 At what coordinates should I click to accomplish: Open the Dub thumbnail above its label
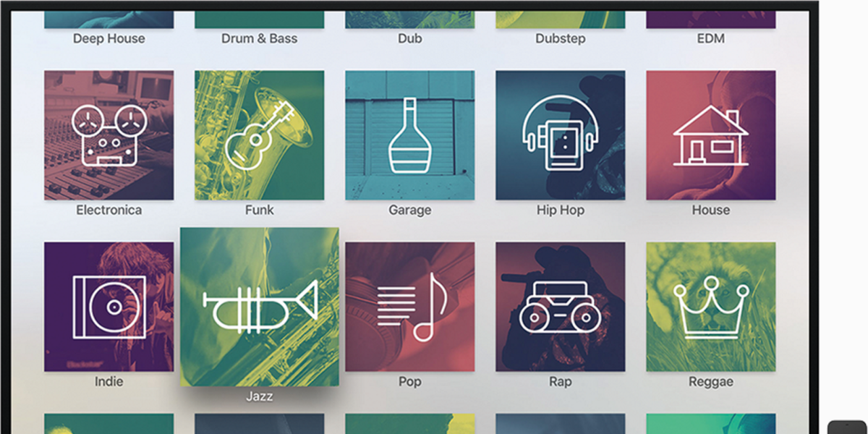pos(410,20)
